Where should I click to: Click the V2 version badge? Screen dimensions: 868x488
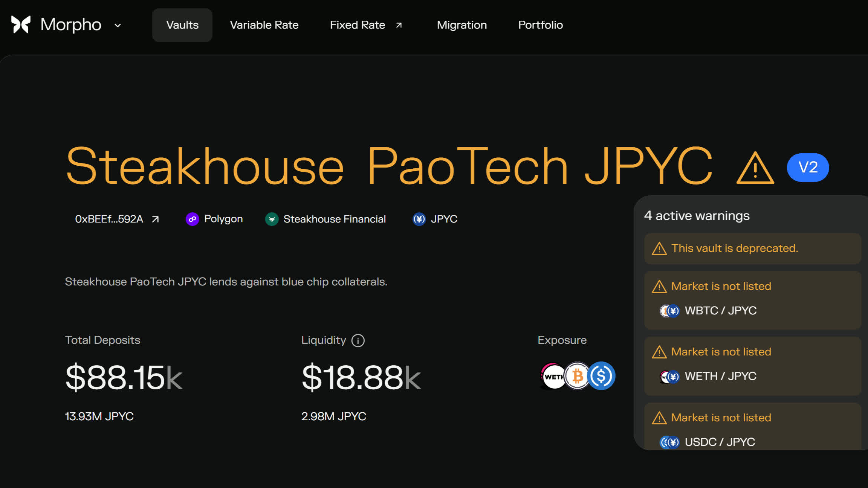808,167
